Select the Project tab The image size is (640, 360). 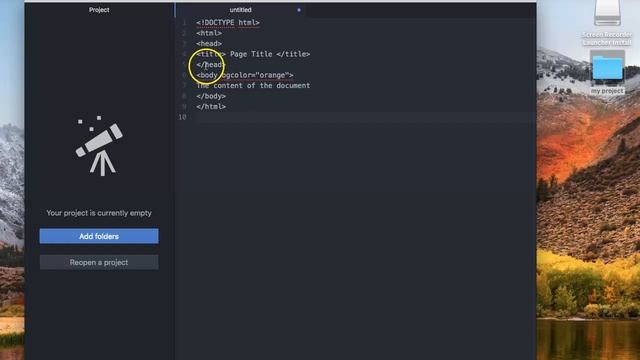(x=99, y=10)
